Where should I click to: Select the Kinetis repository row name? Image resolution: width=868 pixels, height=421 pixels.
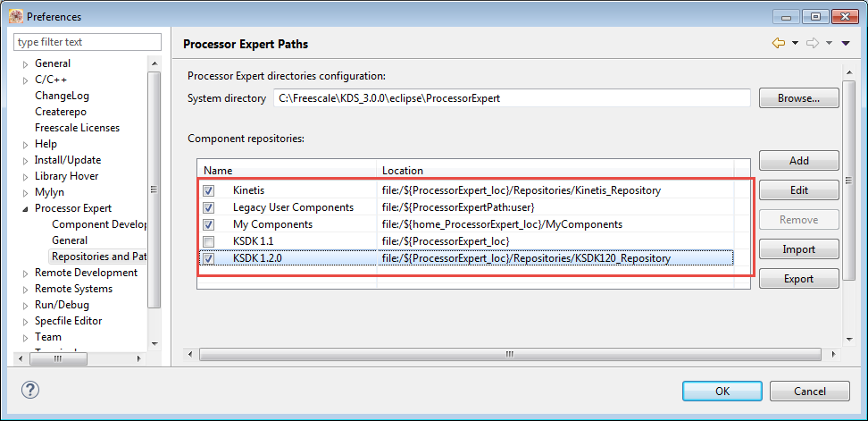tap(248, 190)
